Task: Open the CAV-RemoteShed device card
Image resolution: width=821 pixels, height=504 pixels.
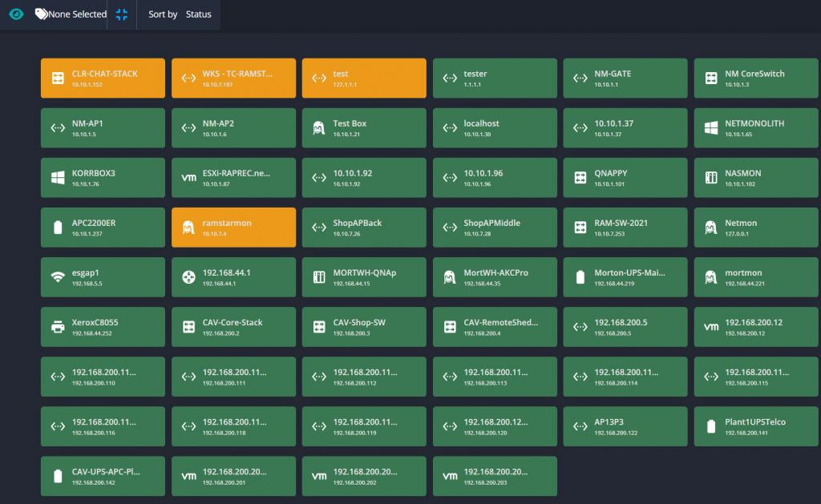Action: pyautogui.click(x=495, y=327)
